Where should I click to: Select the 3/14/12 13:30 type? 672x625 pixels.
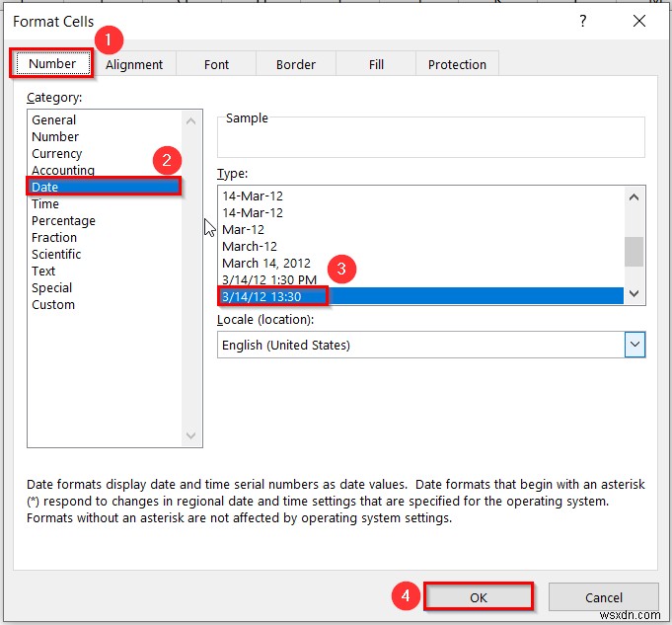coord(420,296)
